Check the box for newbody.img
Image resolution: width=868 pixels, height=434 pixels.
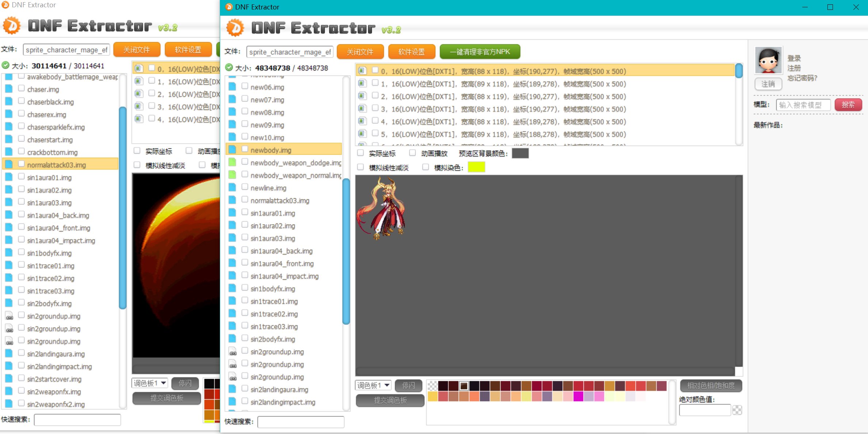pos(245,149)
